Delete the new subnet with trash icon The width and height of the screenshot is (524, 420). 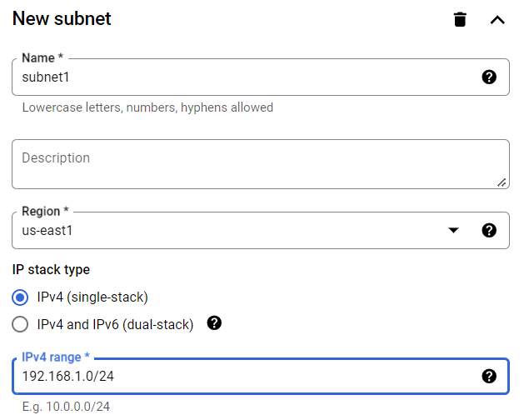[x=460, y=19]
